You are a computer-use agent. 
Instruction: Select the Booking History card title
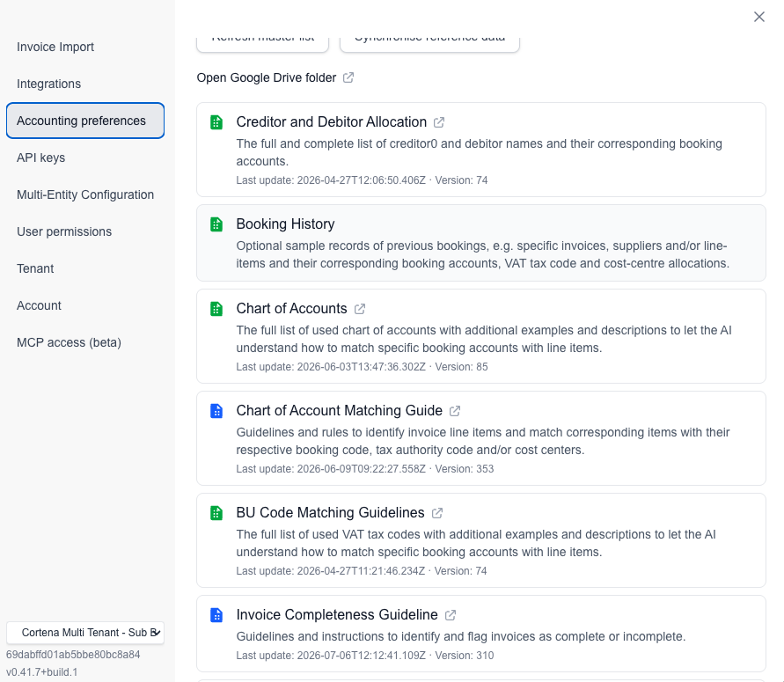click(x=285, y=224)
